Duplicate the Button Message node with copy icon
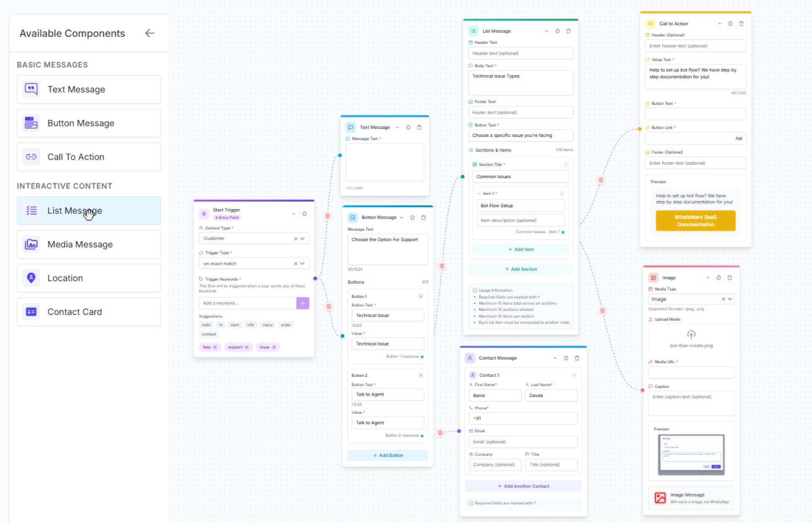 point(412,217)
